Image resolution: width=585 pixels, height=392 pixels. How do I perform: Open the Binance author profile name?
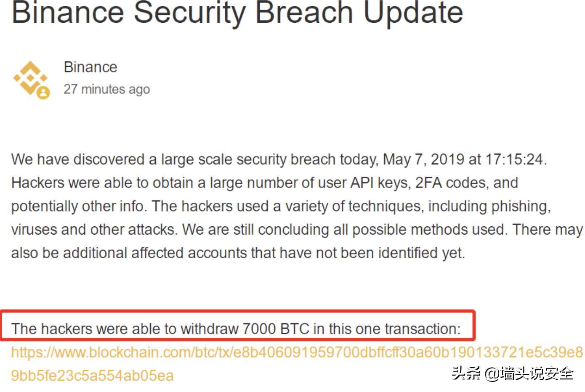coord(90,67)
